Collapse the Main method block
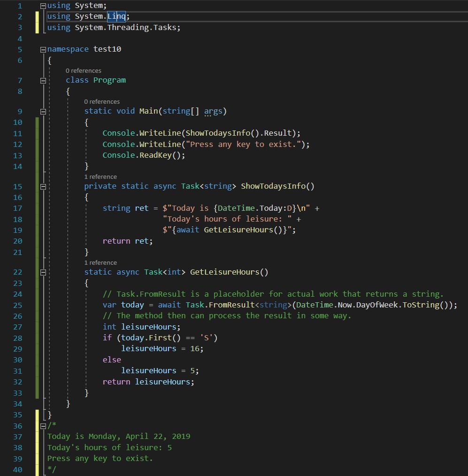468x476 pixels. tap(43, 112)
